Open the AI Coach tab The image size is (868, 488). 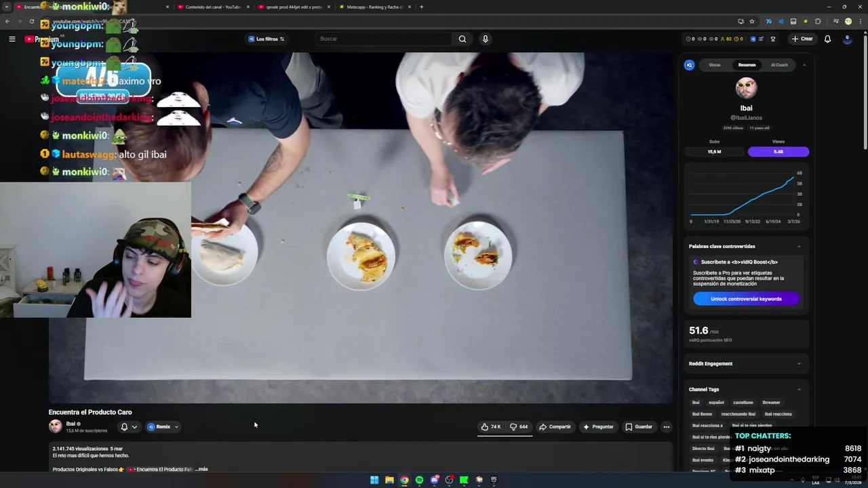779,65
